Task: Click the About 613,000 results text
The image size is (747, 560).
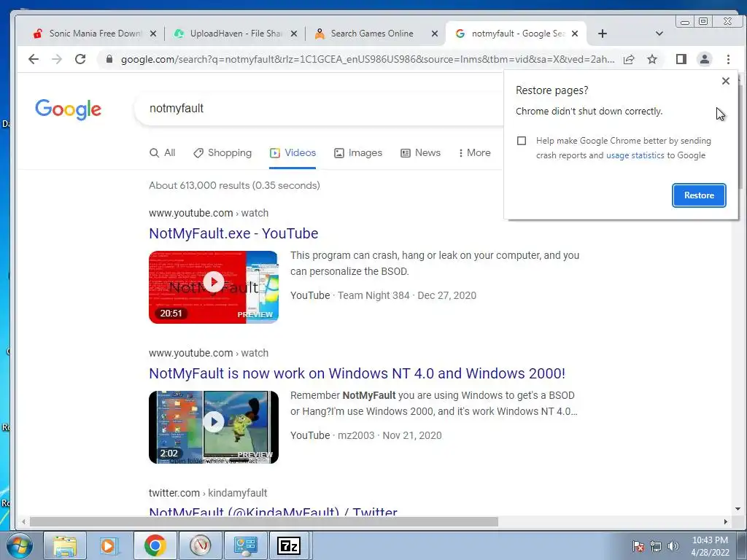Action: pos(234,185)
